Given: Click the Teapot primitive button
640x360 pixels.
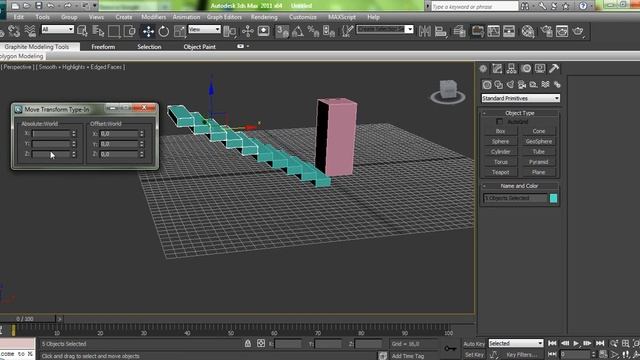Looking at the screenshot, I should coord(500,172).
